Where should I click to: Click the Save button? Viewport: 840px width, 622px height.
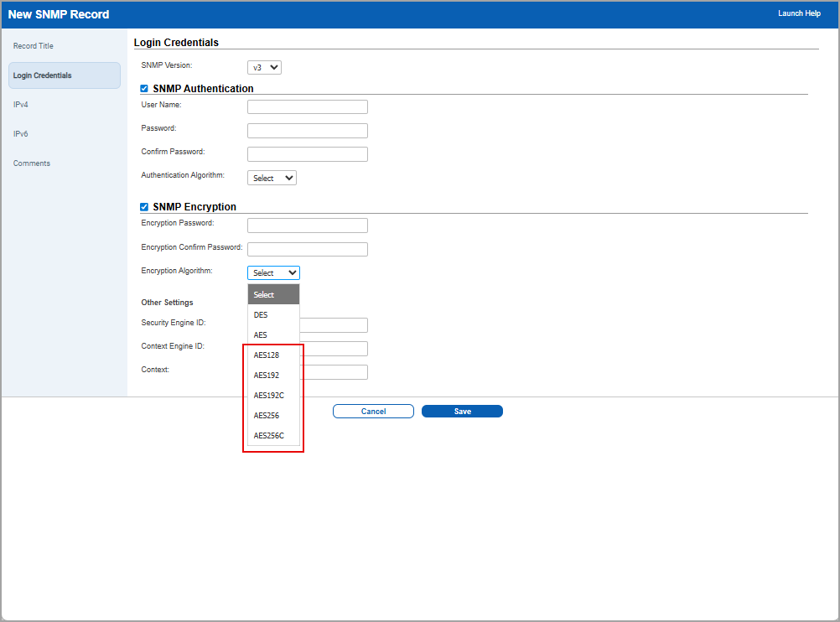pyautogui.click(x=462, y=411)
